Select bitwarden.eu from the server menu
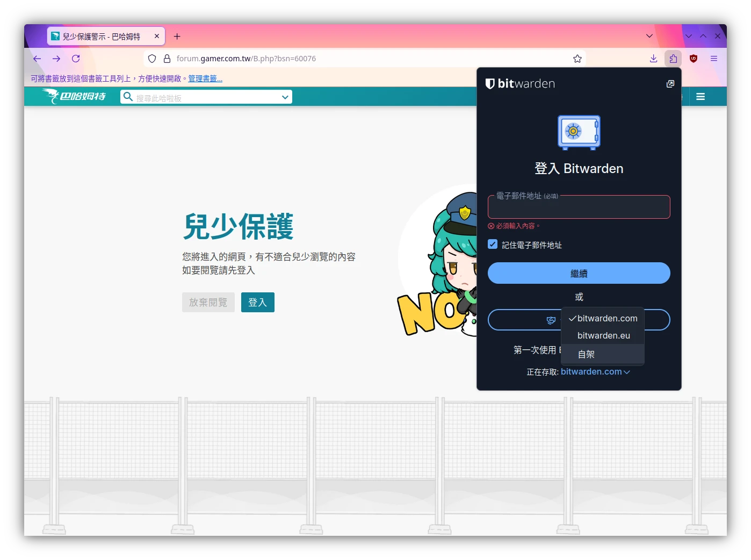 pos(603,335)
